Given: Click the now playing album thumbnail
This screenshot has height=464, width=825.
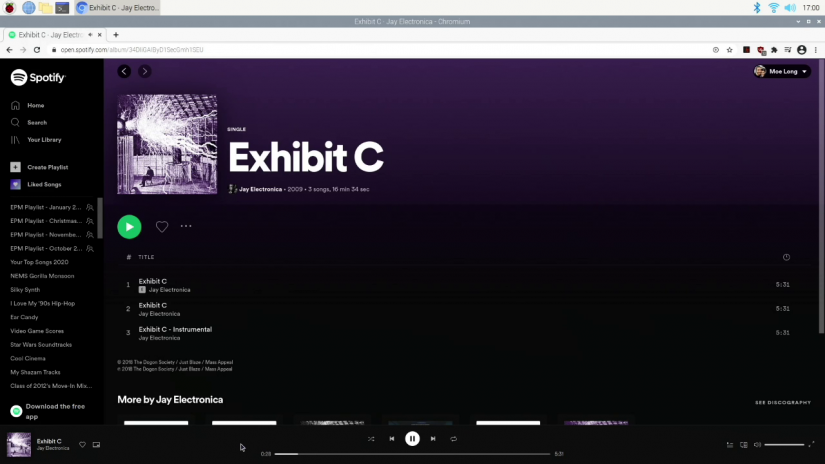Looking at the screenshot, I should pos(18,445).
